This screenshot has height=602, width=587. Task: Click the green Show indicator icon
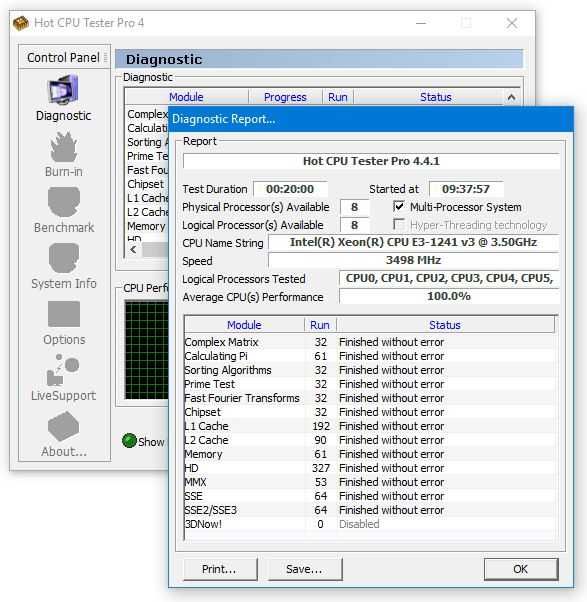(129, 440)
